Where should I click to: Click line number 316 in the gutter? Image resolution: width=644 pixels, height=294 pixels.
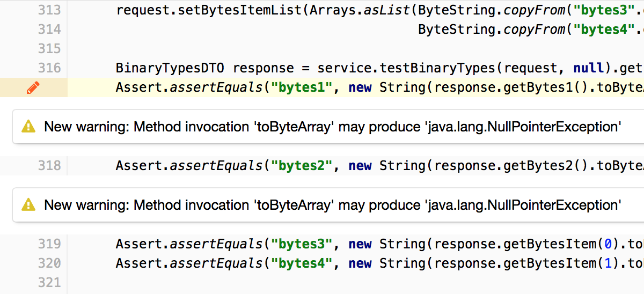[x=49, y=68]
